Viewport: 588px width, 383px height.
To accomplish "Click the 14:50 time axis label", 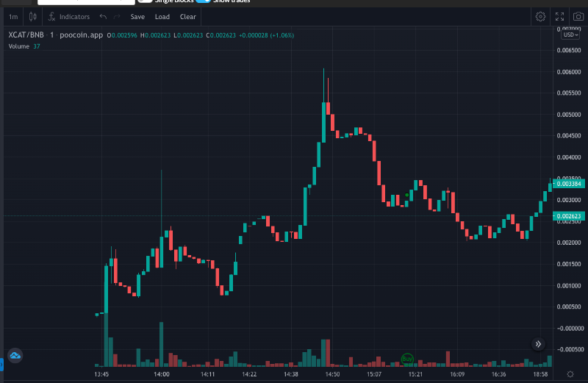I will coord(332,374).
